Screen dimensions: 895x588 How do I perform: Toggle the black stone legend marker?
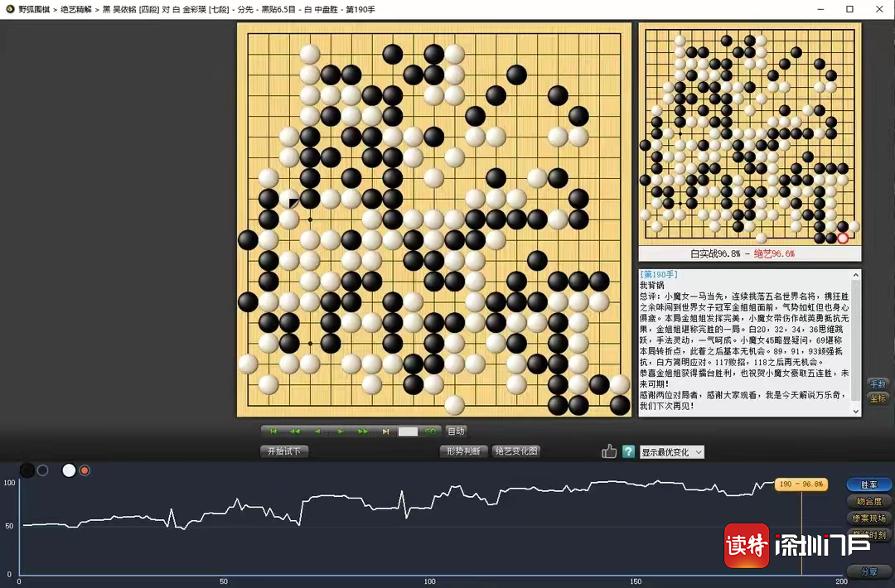click(27, 470)
